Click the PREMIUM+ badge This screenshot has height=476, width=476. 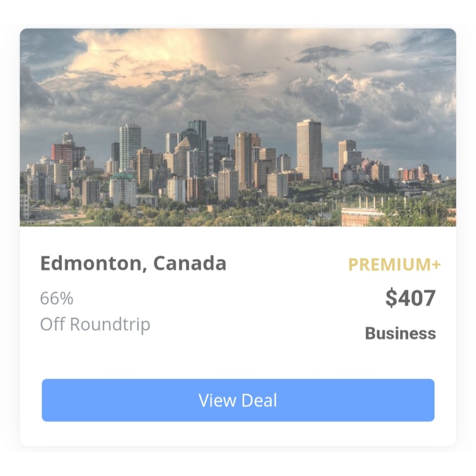[x=394, y=264]
